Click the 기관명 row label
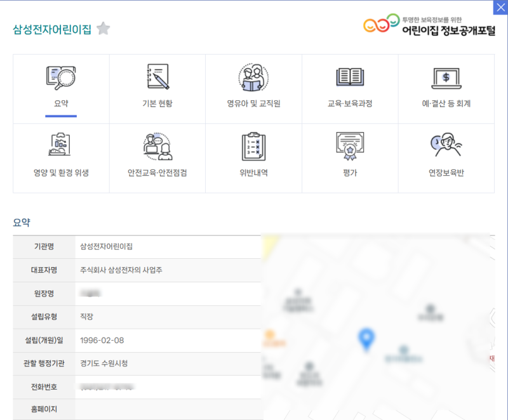 tap(44, 247)
